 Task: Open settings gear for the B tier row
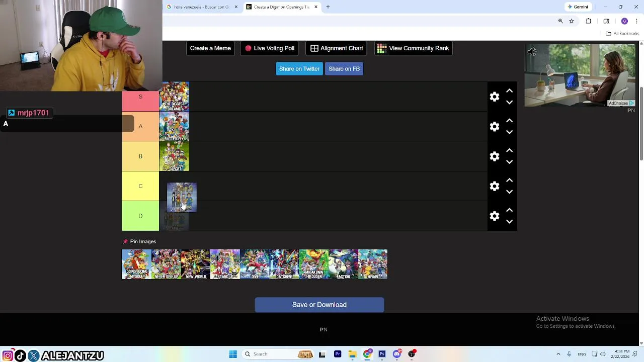click(x=495, y=156)
